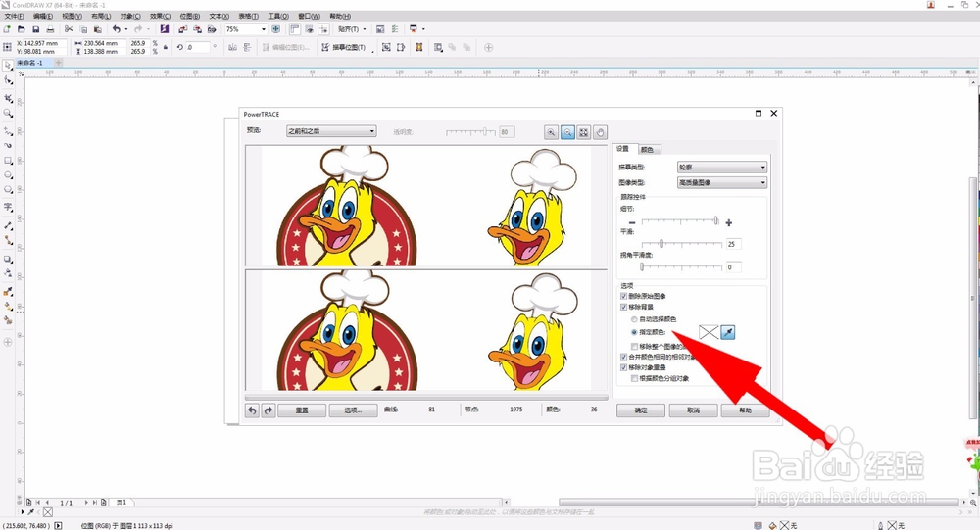Screen dimensions: 980x530
Task: Select the 指定颜色 radio button
Action: tap(634, 332)
